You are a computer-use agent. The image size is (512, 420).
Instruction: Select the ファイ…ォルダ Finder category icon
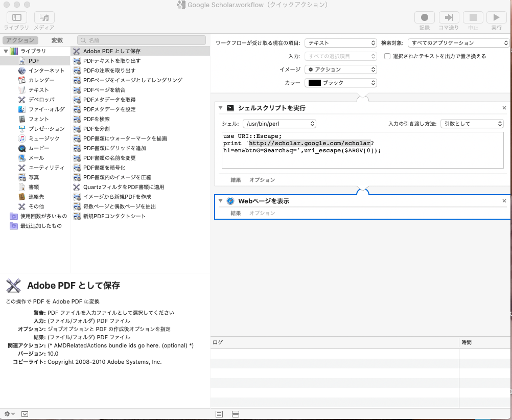click(22, 109)
